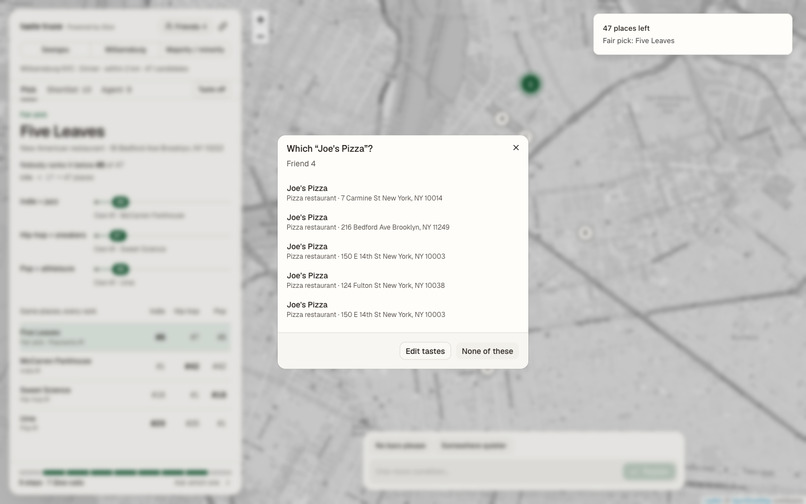This screenshot has width=806, height=504.
Task: Select the Sweet Science table row
Action: [x=125, y=394]
